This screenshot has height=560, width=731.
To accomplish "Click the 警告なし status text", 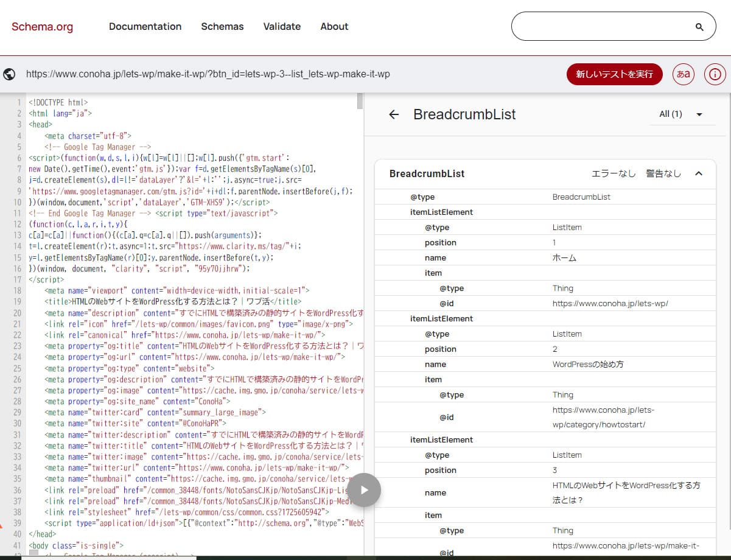I will (x=664, y=173).
